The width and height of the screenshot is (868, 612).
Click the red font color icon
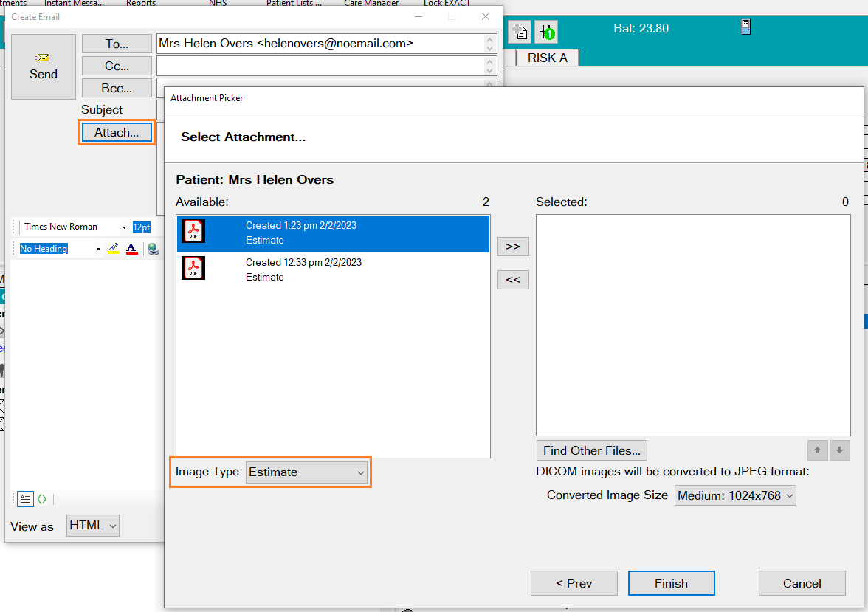pos(131,249)
